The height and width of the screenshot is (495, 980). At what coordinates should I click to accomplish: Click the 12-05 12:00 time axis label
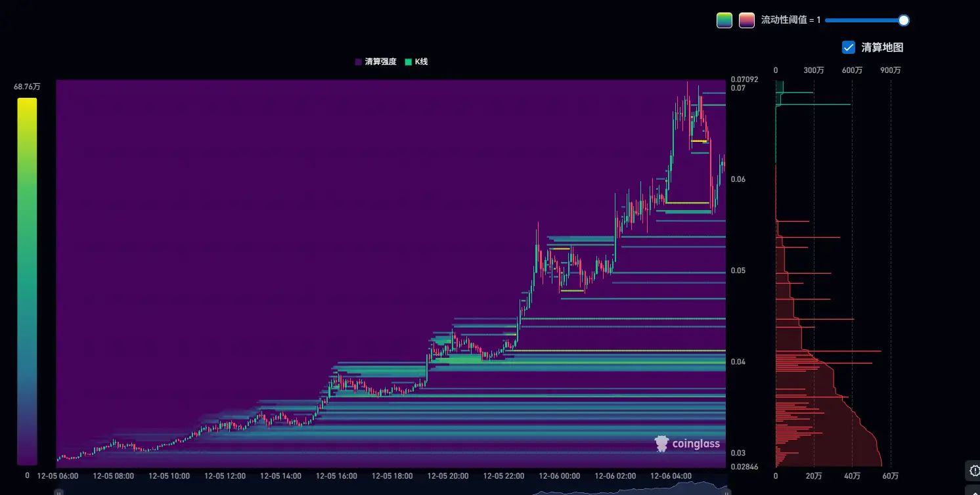tap(225, 476)
